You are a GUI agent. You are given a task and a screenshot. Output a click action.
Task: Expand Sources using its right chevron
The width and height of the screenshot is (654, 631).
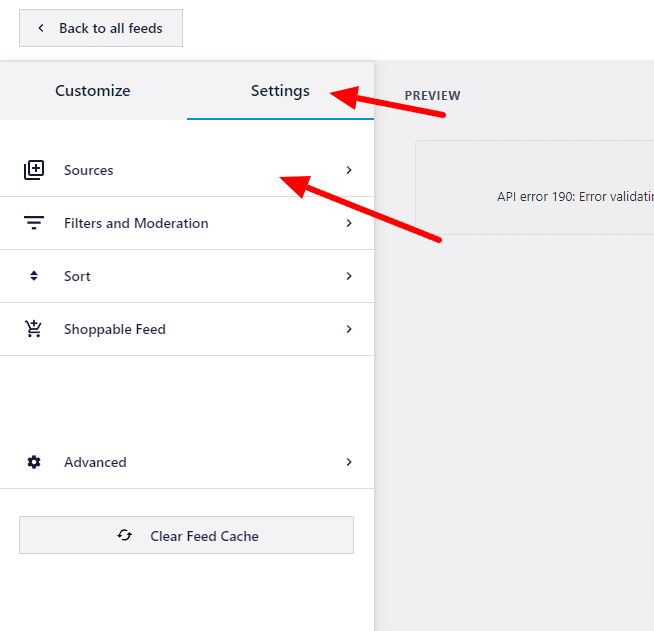pyautogui.click(x=349, y=170)
